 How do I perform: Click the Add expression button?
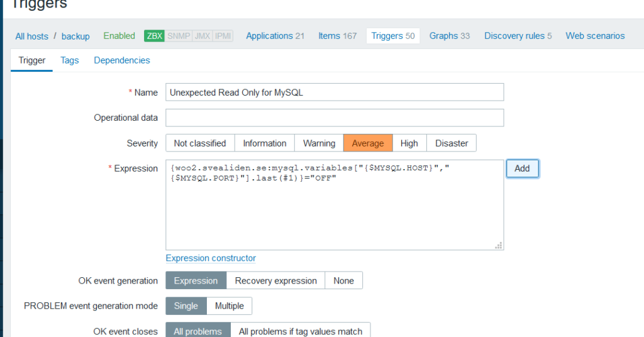pos(522,168)
